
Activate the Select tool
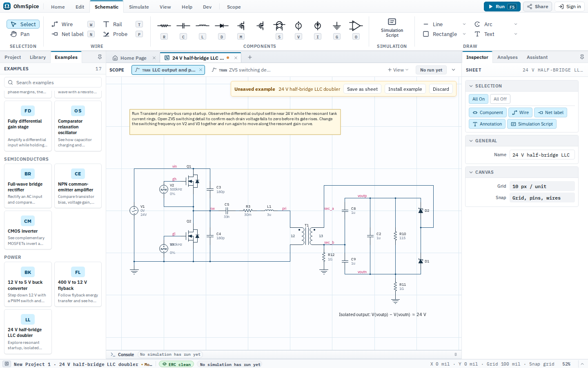[x=23, y=24]
